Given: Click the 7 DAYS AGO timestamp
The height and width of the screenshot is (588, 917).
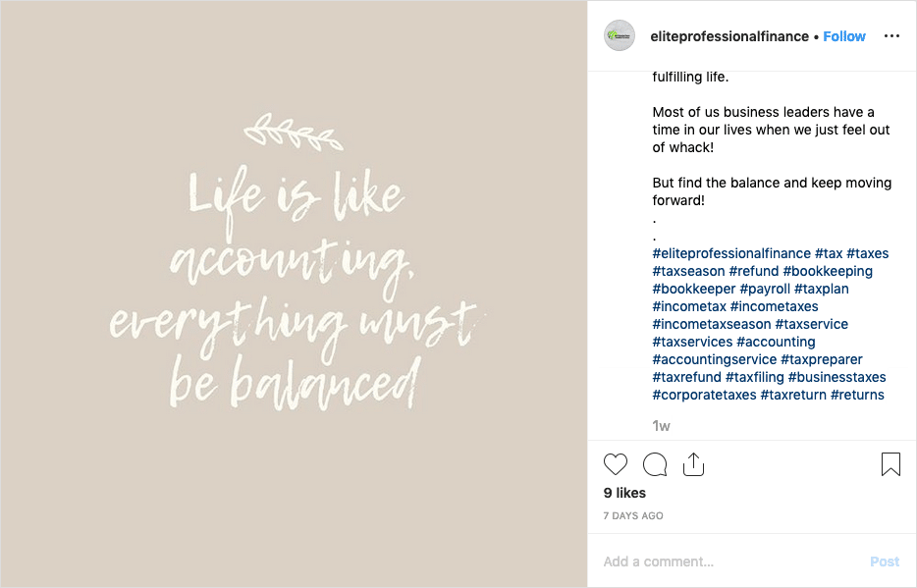Looking at the screenshot, I should pos(633,515).
